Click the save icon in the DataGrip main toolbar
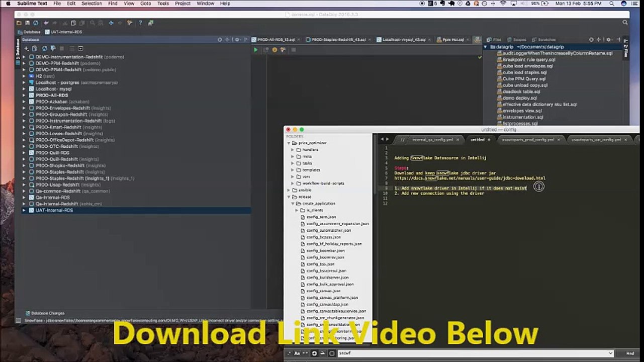 click(x=26, y=23)
